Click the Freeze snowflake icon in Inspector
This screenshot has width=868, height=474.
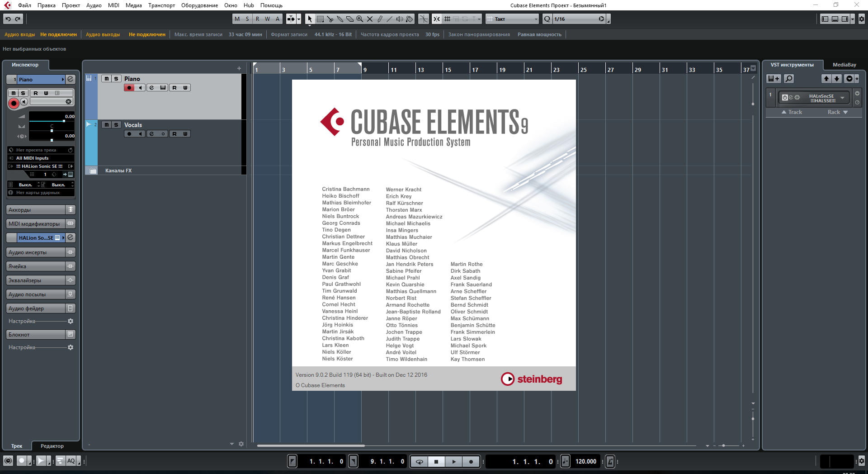tap(68, 101)
